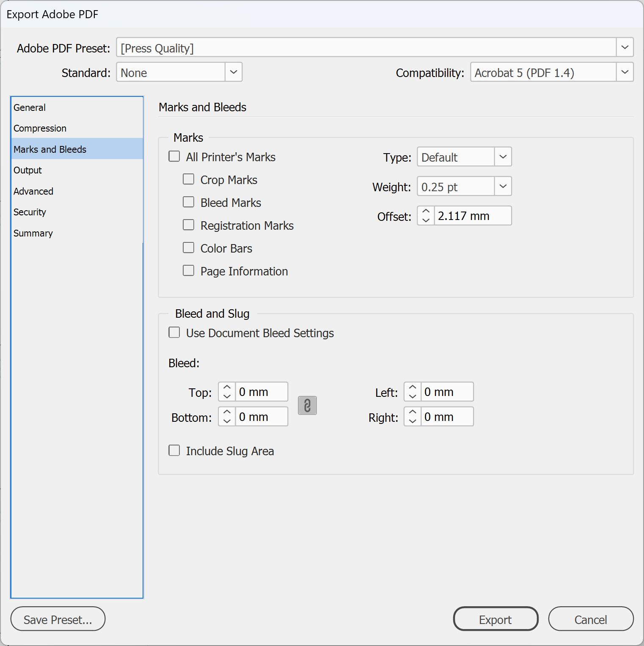
Task: Cancel the PDF export dialog
Action: click(591, 619)
